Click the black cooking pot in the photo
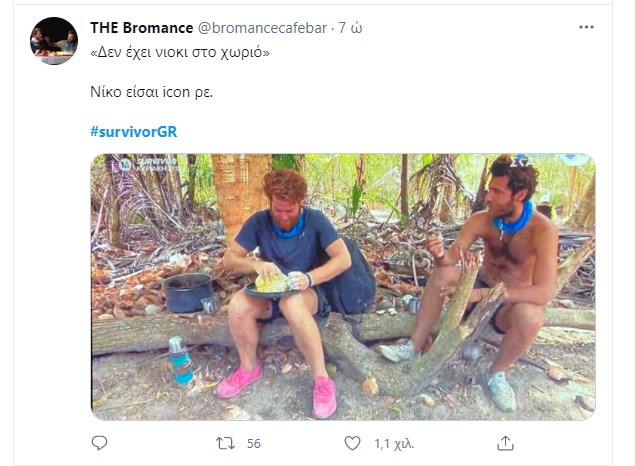The height and width of the screenshot is (466, 635). point(189,292)
